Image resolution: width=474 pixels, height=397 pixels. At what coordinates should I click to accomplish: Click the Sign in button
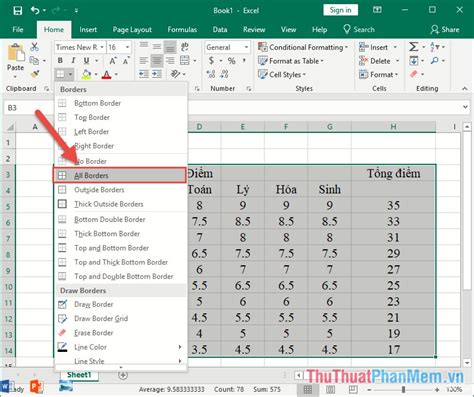click(x=340, y=10)
